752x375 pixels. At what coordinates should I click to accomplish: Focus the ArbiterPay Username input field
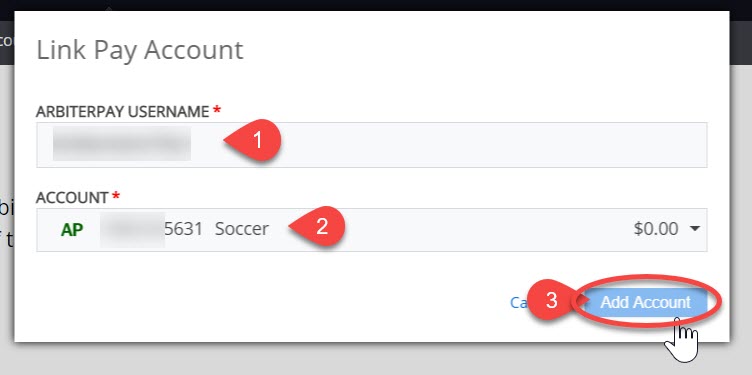372,145
